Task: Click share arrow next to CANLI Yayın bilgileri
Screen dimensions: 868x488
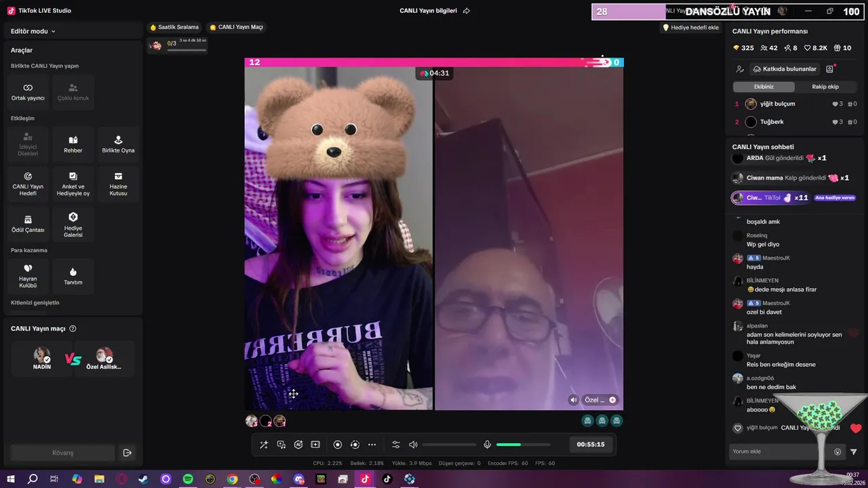Action: [x=467, y=11]
